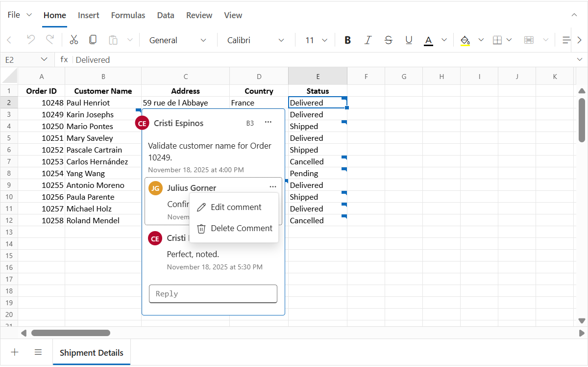The image size is (588, 367).
Task: Apply fill color bucket icon
Action: point(465,40)
